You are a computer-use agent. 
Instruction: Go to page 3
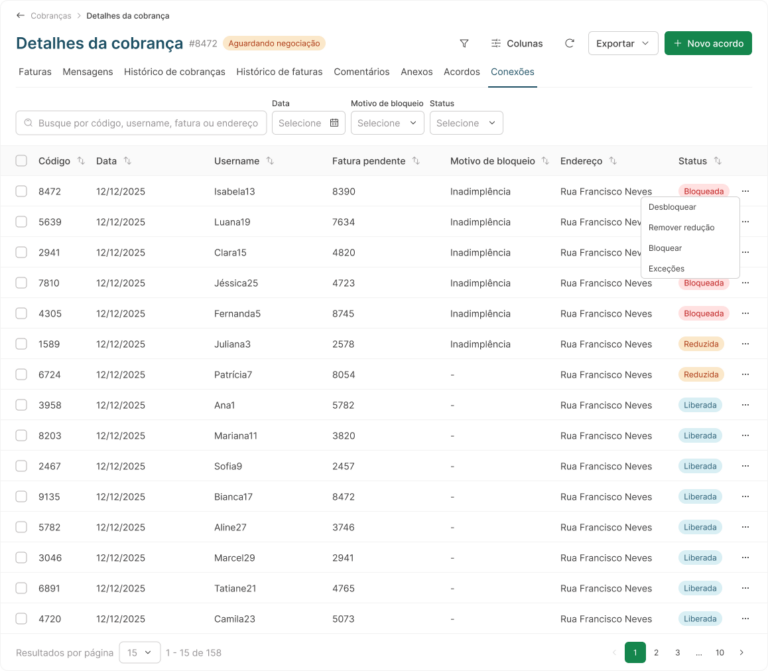[x=677, y=652]
